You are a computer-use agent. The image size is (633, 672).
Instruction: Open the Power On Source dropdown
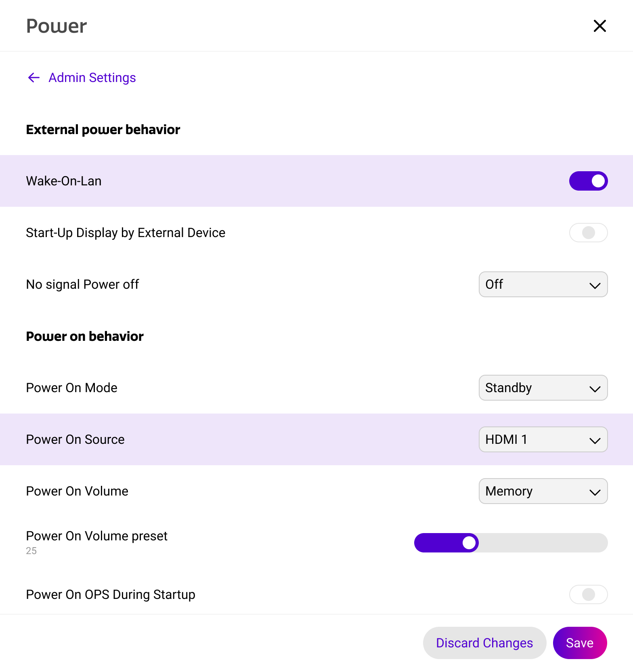click(543, 439)
